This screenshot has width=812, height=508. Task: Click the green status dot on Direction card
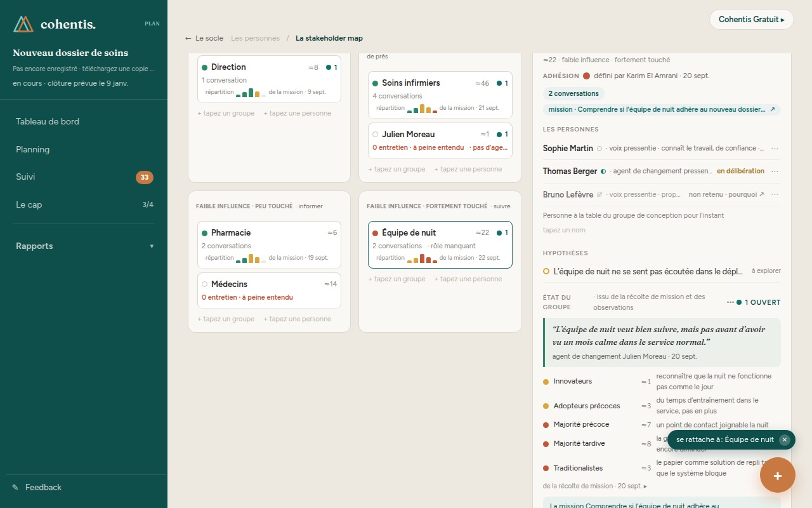[204, 67]
